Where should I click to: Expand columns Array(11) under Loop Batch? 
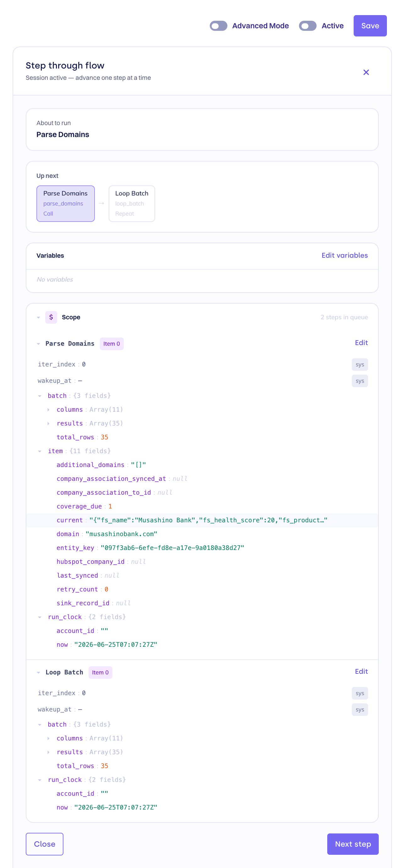click(x=48, y=739)
